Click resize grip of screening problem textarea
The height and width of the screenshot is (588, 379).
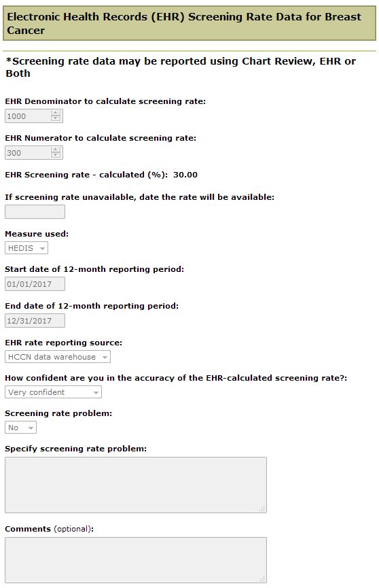point(262,509)
